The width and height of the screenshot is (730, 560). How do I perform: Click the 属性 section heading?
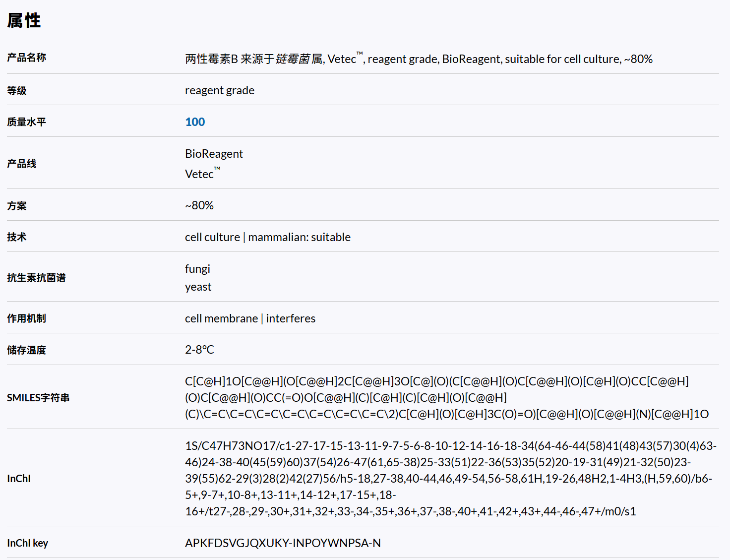(23, 21)
